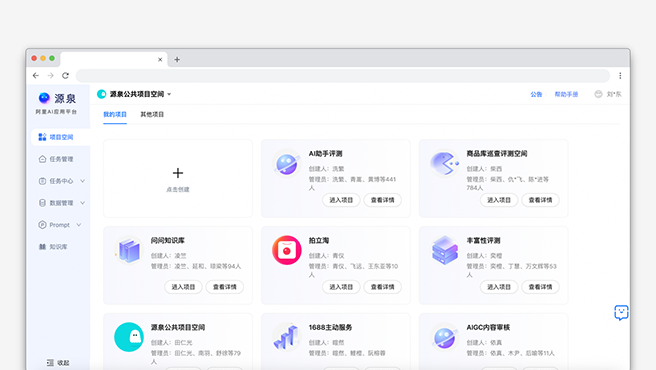Enter the AI助手评测 project

point(341,200)
